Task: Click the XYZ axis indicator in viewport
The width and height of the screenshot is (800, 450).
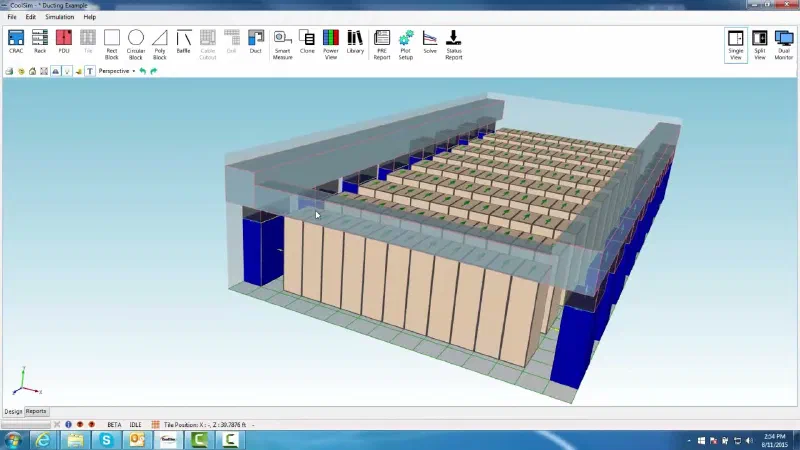Action: click(x=26, y=381)
